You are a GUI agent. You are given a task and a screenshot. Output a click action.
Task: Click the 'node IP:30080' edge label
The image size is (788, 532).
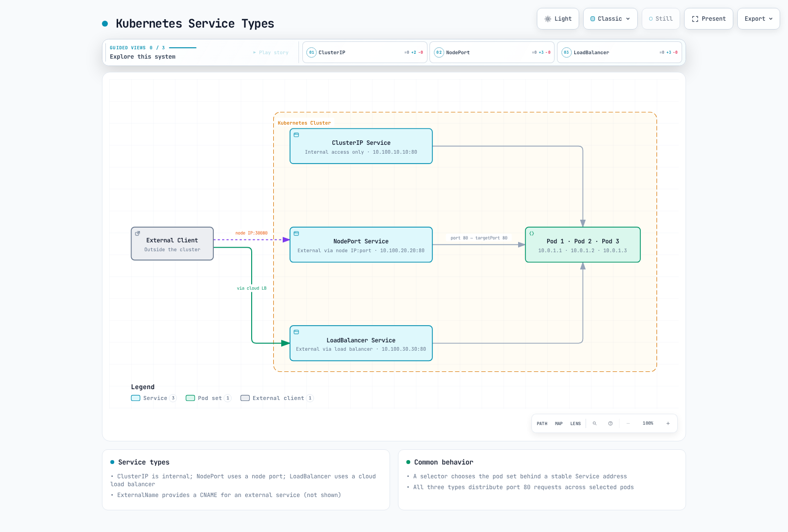coord(251,233)
